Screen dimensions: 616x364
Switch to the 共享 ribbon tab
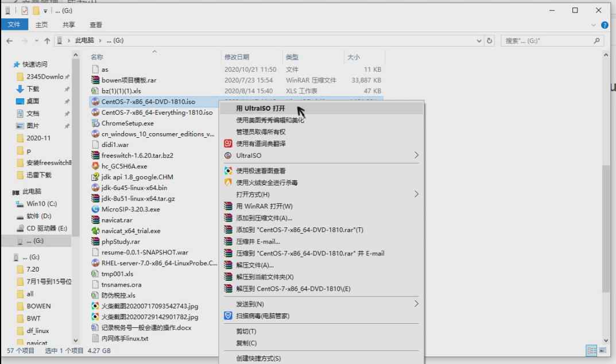pos(69,25)
